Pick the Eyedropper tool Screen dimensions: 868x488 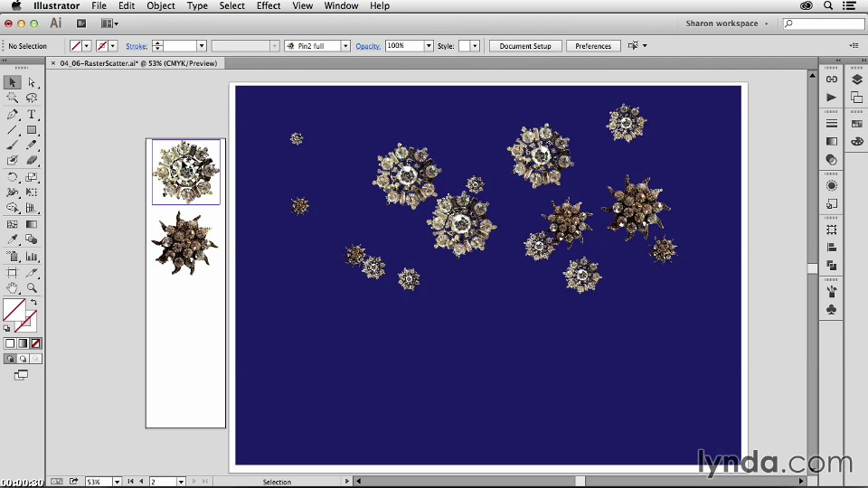pyautogui.click(x=12, y=239)
